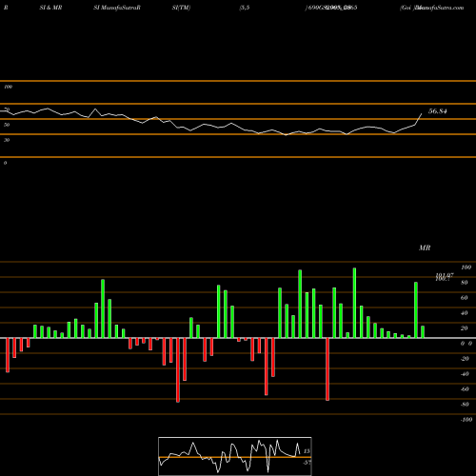Click the tallest green bar in MR histogram
The height and width of the screenshot is (476, 476).
pos(354,303)
